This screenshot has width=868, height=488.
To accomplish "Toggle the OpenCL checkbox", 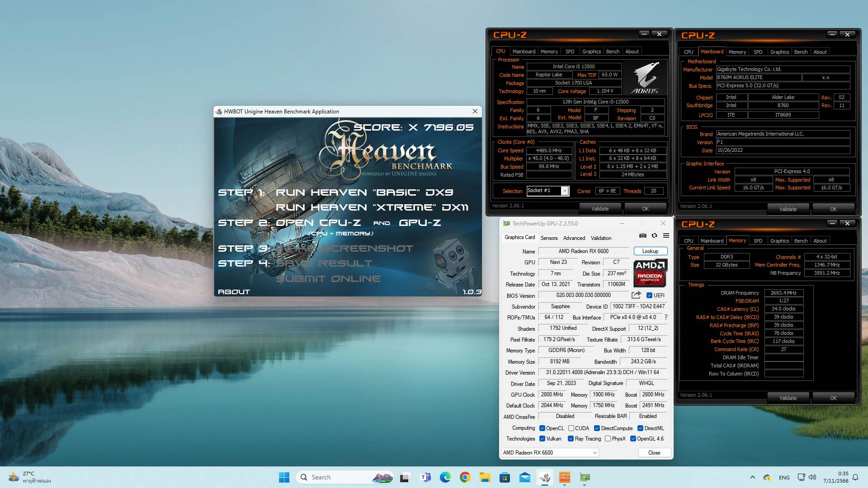I will (542, 428).
